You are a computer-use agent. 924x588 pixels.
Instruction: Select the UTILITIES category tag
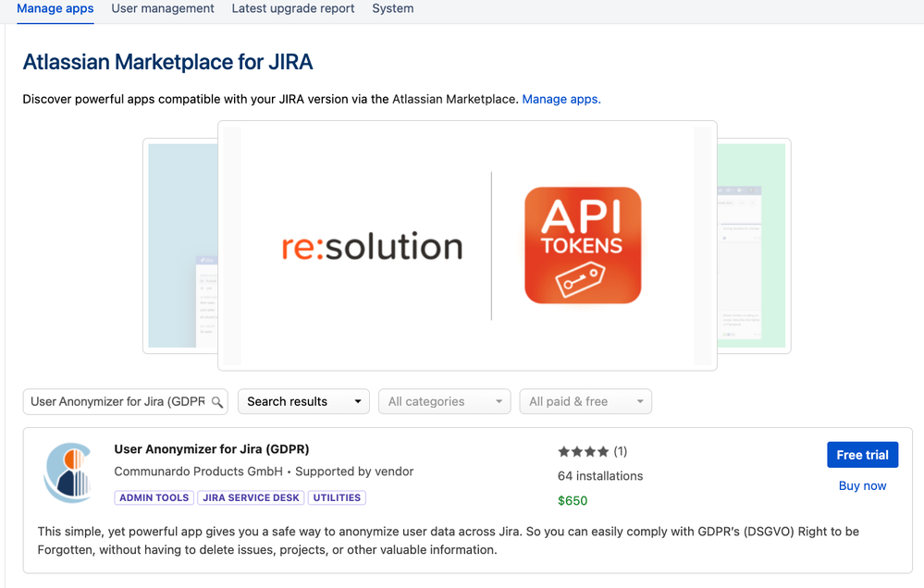(337, 497)
